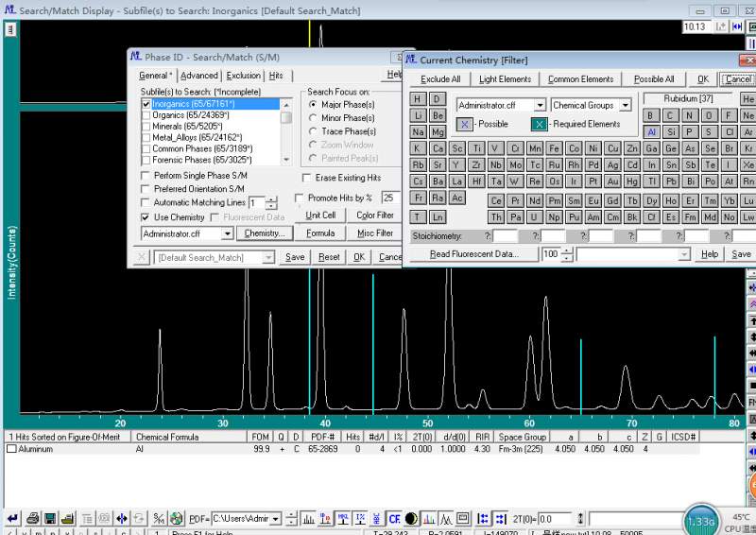Click the percent (%) icon in bottom toolbar

[360, 519]
